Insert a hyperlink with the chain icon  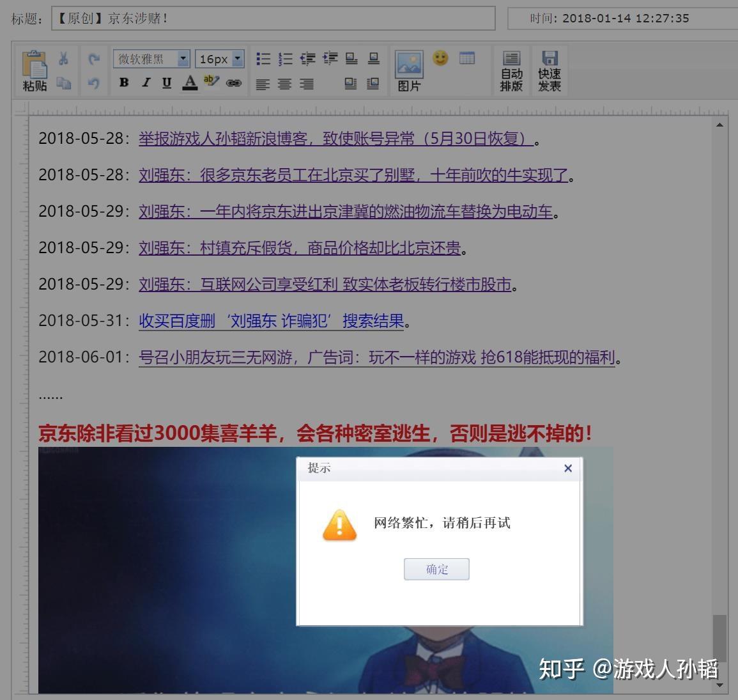click(234, 83)
